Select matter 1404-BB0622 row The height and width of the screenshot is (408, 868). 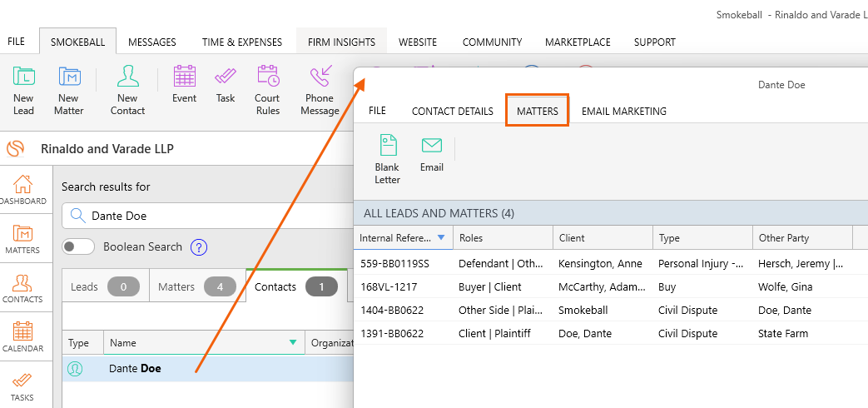611,310
